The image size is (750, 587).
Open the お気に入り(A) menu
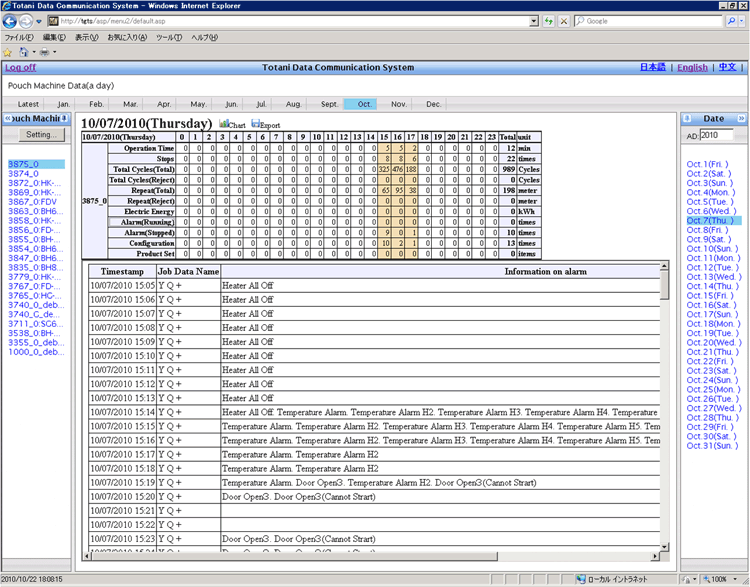(x=127, y=37)
